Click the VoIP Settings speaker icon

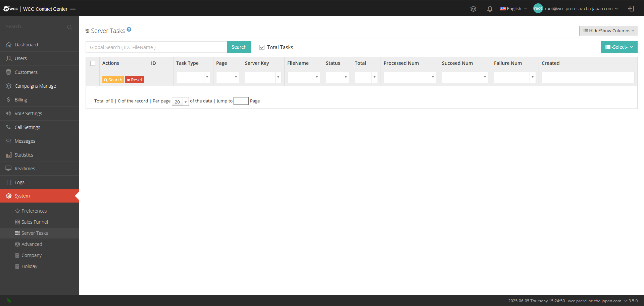[8, 114]
